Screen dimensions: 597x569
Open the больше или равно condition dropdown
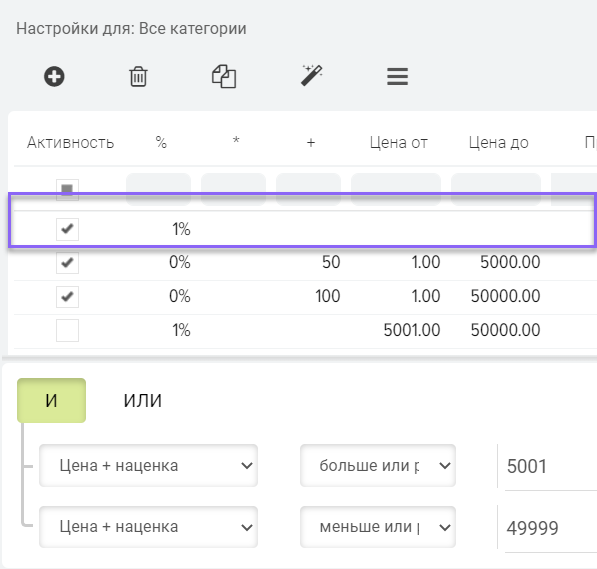click(378, 465)
